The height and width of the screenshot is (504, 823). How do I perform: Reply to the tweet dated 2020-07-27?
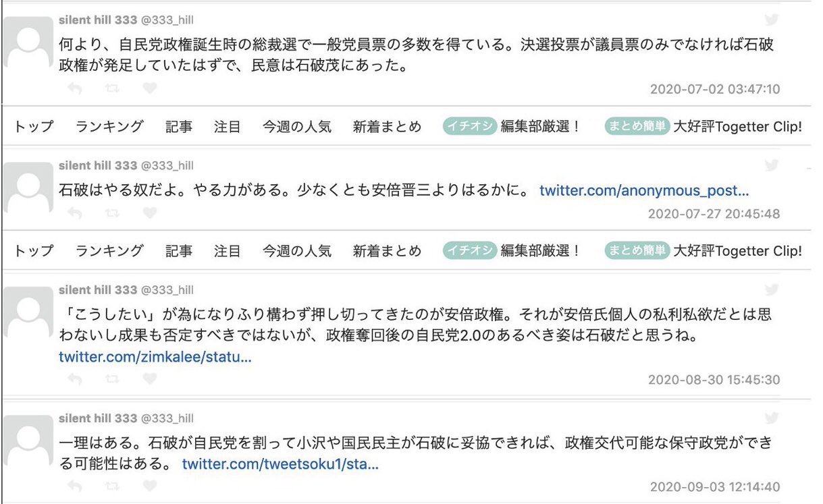coord(76,213)
